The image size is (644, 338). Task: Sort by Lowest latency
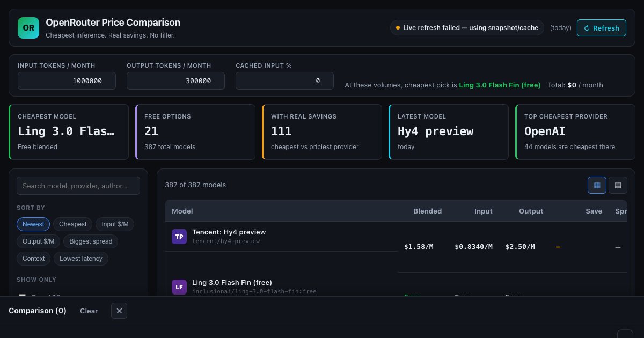tap(81, 259)
